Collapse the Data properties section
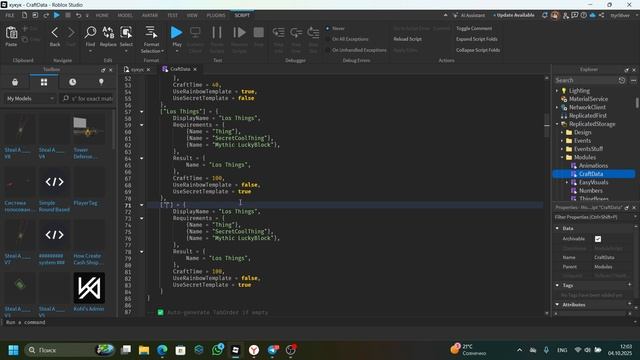This screenshot has width=640, height=360. 557,228
